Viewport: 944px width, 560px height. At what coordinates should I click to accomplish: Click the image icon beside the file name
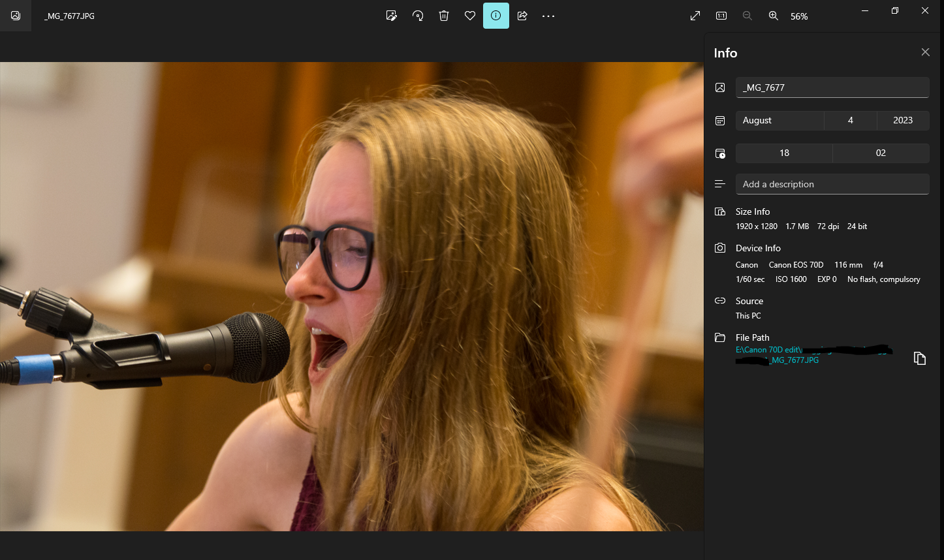720,87
